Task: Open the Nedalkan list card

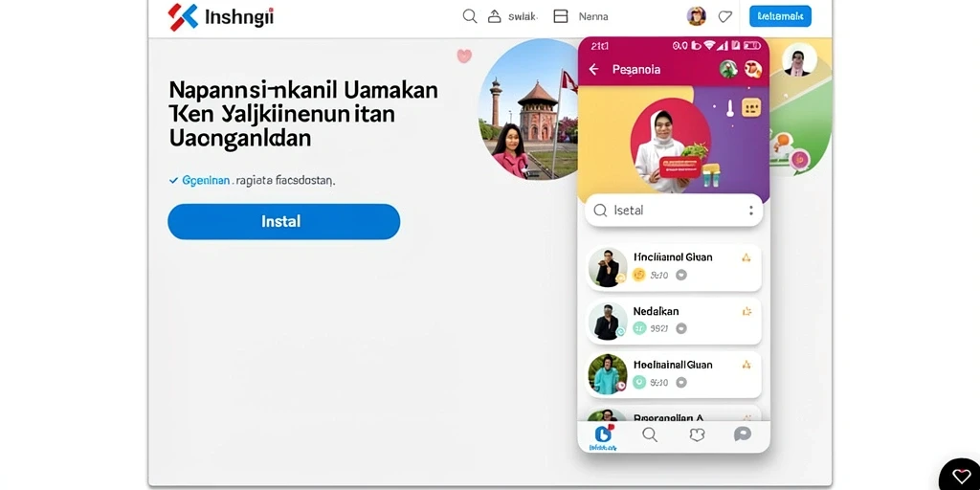Action: [x=674, y=321]
